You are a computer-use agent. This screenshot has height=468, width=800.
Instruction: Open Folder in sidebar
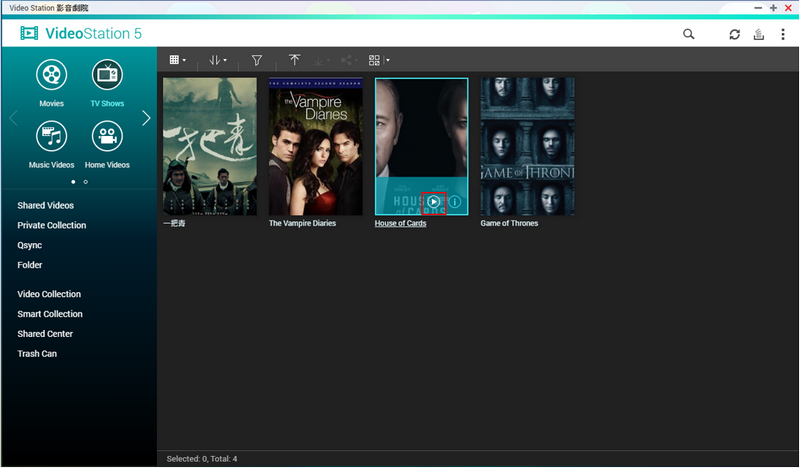(x=30, y=265)
